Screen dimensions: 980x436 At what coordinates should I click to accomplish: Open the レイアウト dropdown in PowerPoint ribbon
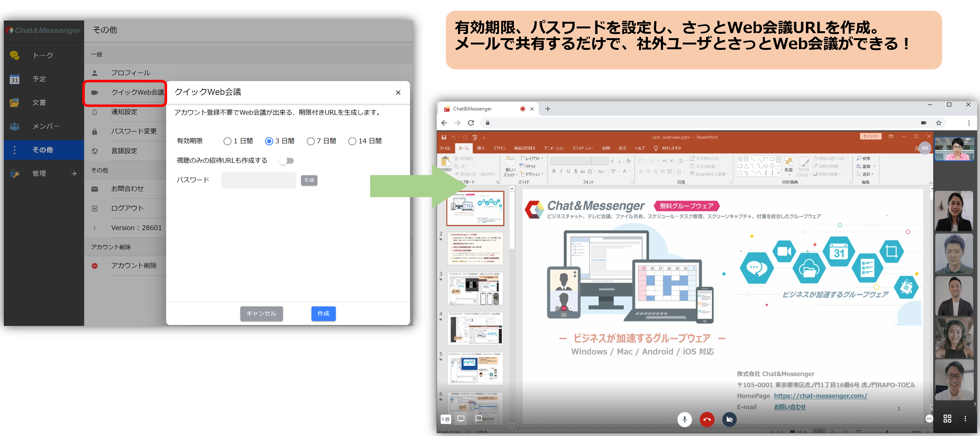coord(532,158)
